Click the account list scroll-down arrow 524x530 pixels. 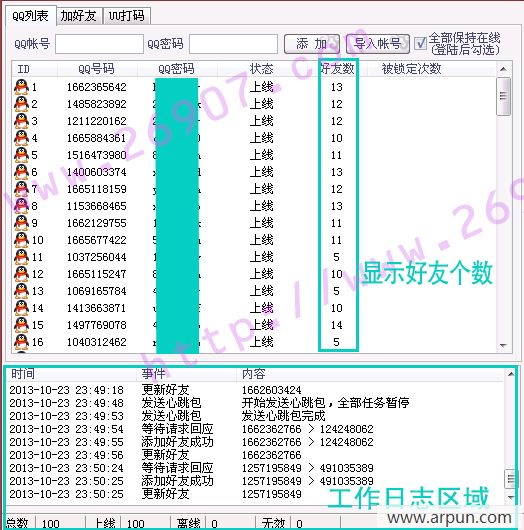503,345
